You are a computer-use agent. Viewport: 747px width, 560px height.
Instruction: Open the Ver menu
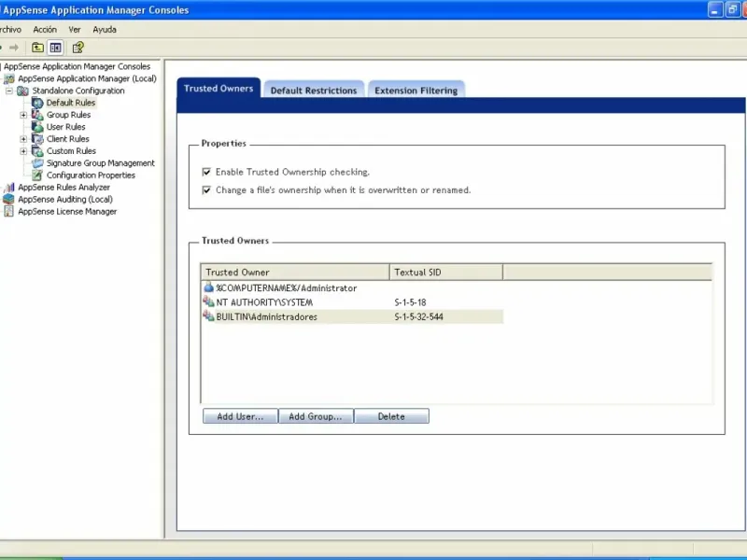(x=75, y=30)
